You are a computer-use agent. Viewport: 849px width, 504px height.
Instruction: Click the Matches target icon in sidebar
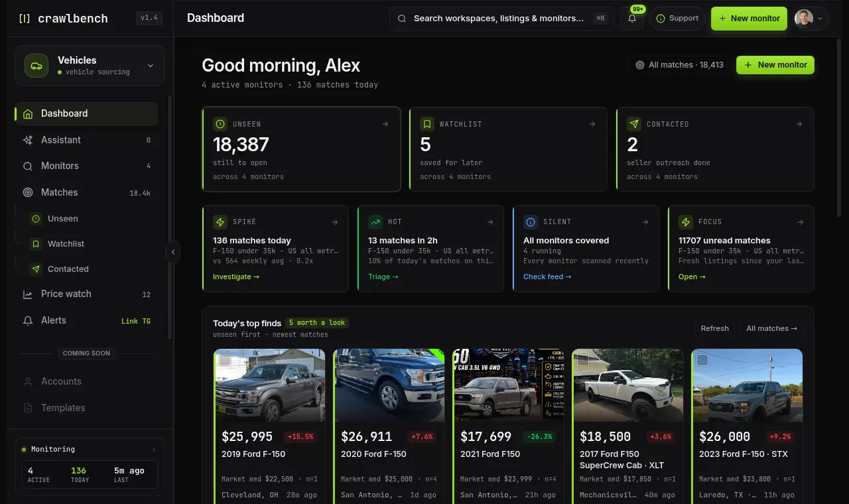coord(28,192)
